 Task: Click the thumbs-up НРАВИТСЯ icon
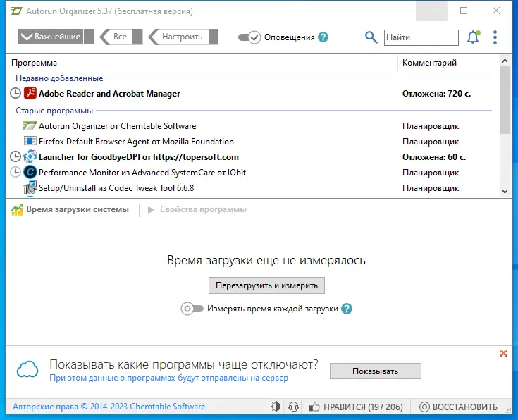coord(314,407)
